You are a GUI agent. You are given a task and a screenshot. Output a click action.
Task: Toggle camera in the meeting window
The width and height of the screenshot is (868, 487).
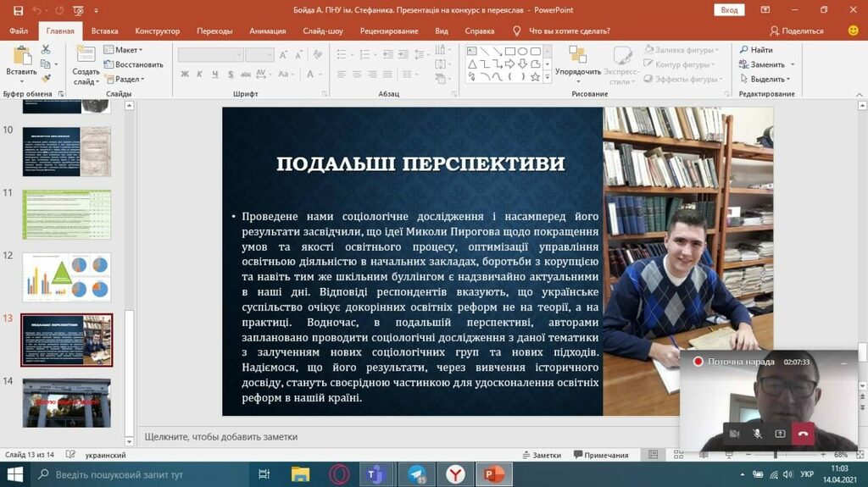(734, 433)
